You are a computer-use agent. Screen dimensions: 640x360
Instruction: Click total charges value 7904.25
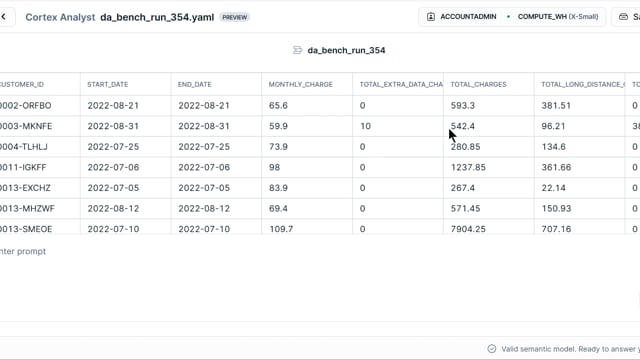pos(468,229)
